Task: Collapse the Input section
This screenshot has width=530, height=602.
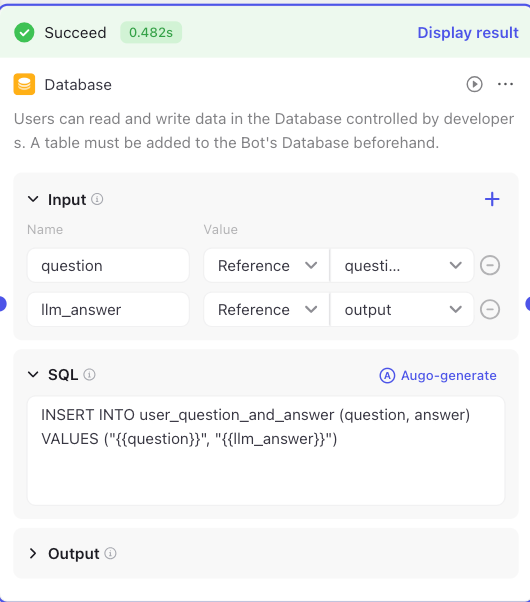Action: tap(33, 199)
